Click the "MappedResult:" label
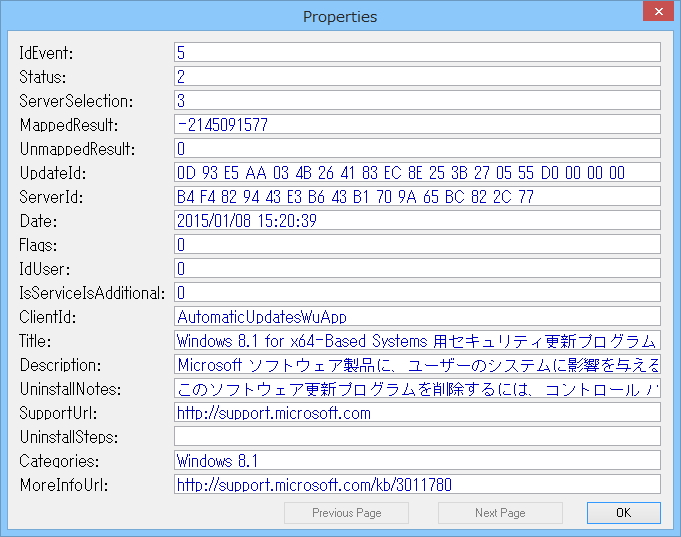Image resolution: width=681 pixels, height=537 pixels. point(69,125)
